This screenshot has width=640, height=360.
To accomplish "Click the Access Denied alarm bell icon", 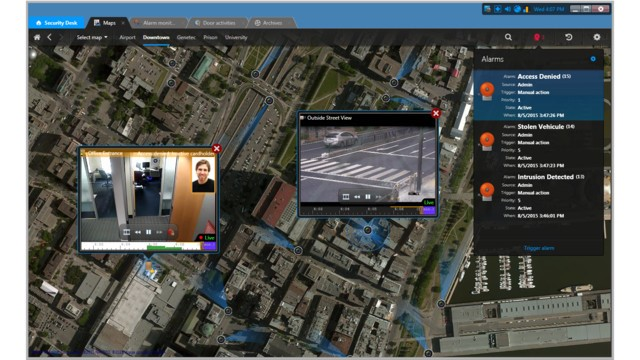I will coord(487,91).
